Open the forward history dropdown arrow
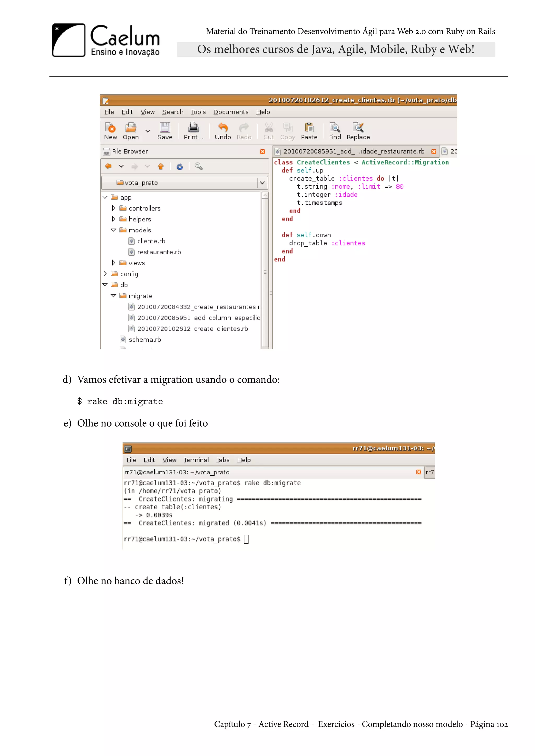The image size is (535, 756). [x=147, y=166]
